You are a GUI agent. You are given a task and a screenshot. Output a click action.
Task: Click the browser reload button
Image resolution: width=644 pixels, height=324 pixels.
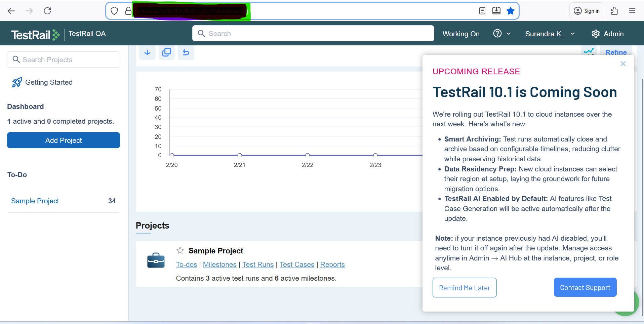pyautogui.click(x=47, y=11)
